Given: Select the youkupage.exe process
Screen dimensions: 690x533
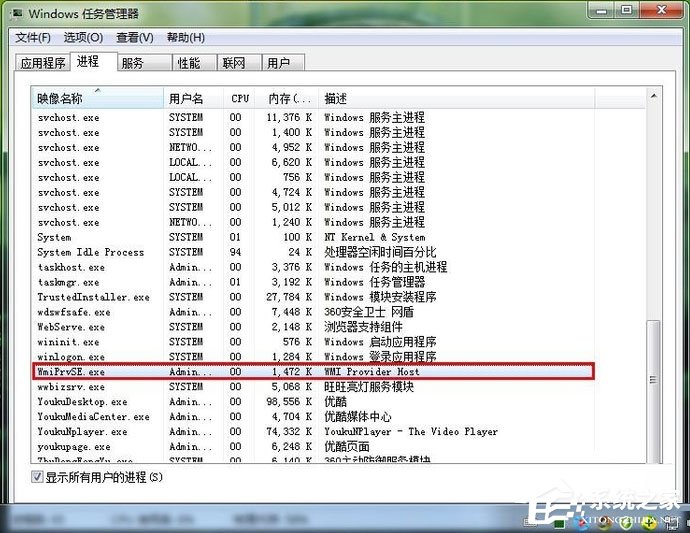Looking at the screenshot, I should pyautogui.click(x=313, y=446).
